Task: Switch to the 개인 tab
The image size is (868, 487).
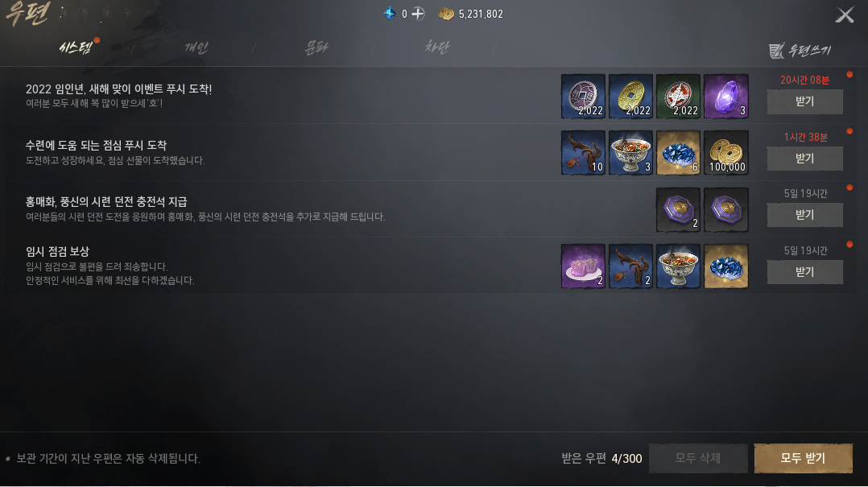Action: 196,47
